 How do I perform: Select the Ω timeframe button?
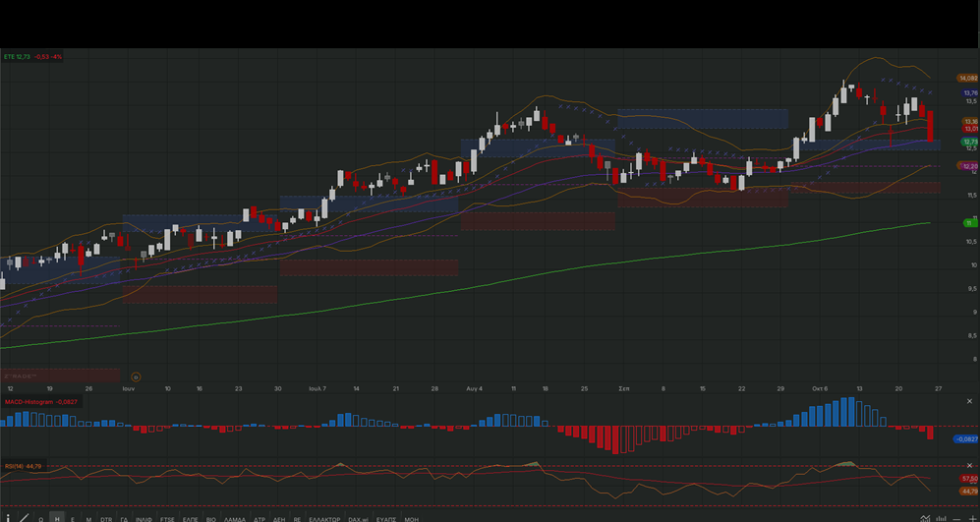click(x=40, y=519)
